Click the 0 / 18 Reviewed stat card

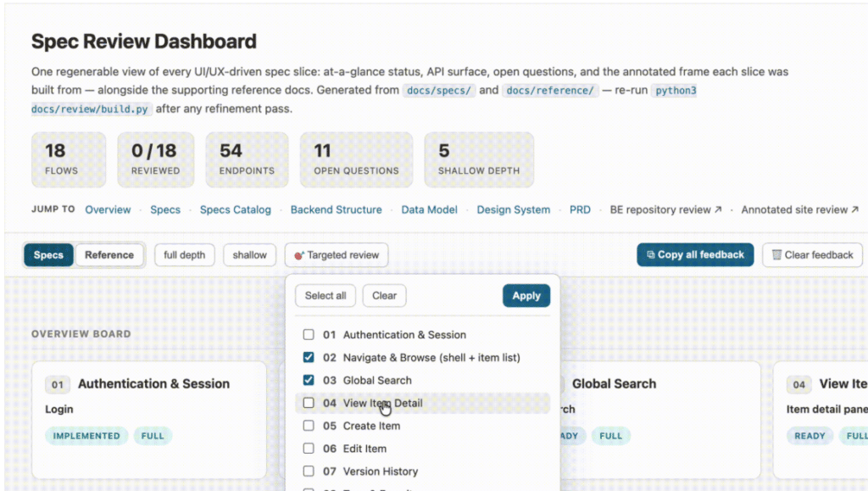click(x=156, y=159)
